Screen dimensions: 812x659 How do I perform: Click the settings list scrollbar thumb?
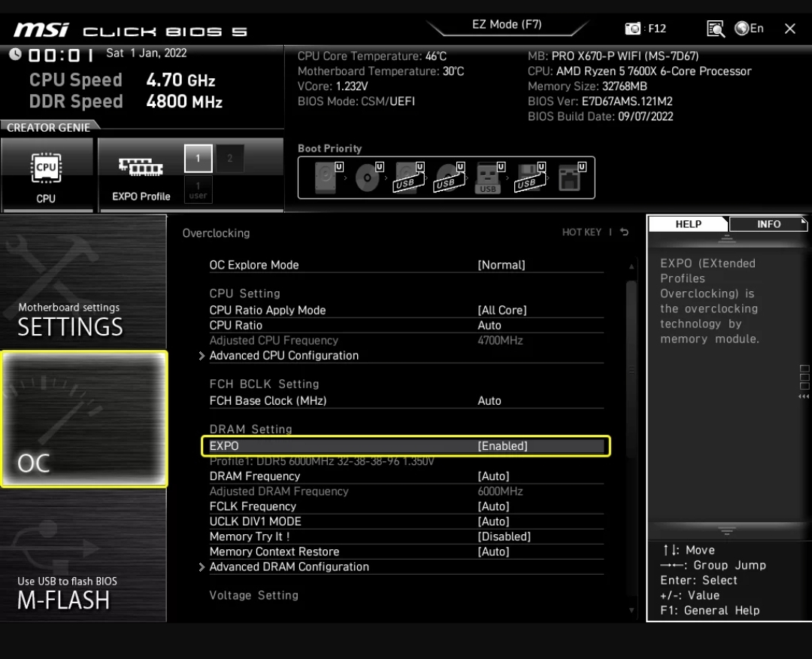point(632,369)
